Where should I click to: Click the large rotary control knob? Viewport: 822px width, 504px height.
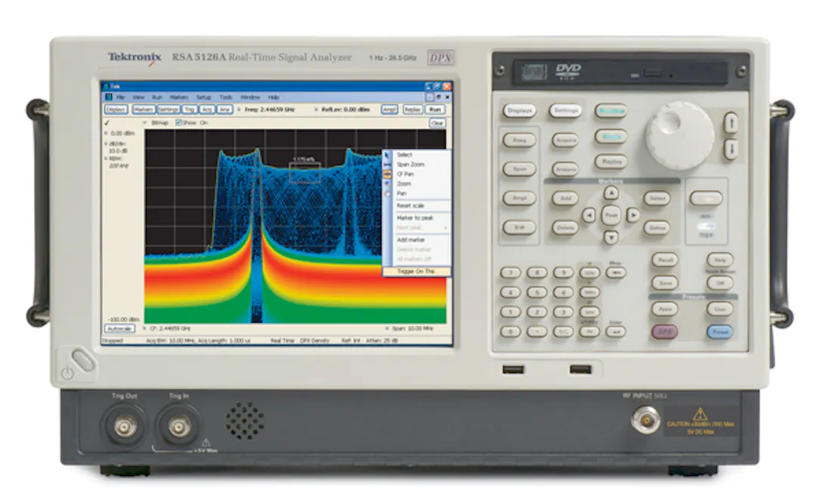pyautogui.click(x=679, y=135)
